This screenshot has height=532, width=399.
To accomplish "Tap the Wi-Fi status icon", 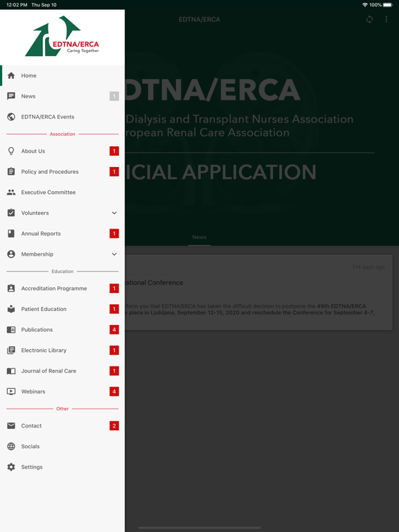I will click(x=365, y=5).
